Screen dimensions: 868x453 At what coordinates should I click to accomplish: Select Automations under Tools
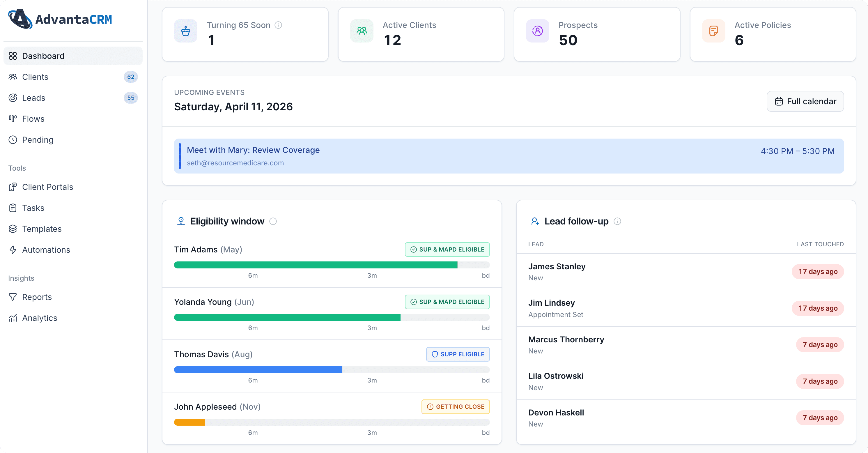point(73,250)
